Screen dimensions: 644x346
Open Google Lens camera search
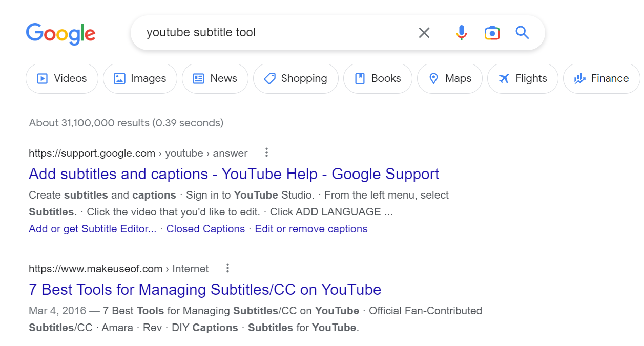coord(491,32)
